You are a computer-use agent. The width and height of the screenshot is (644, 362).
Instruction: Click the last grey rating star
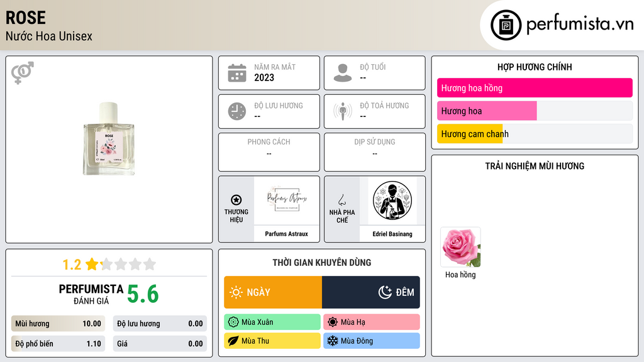[x=150, y=264]
